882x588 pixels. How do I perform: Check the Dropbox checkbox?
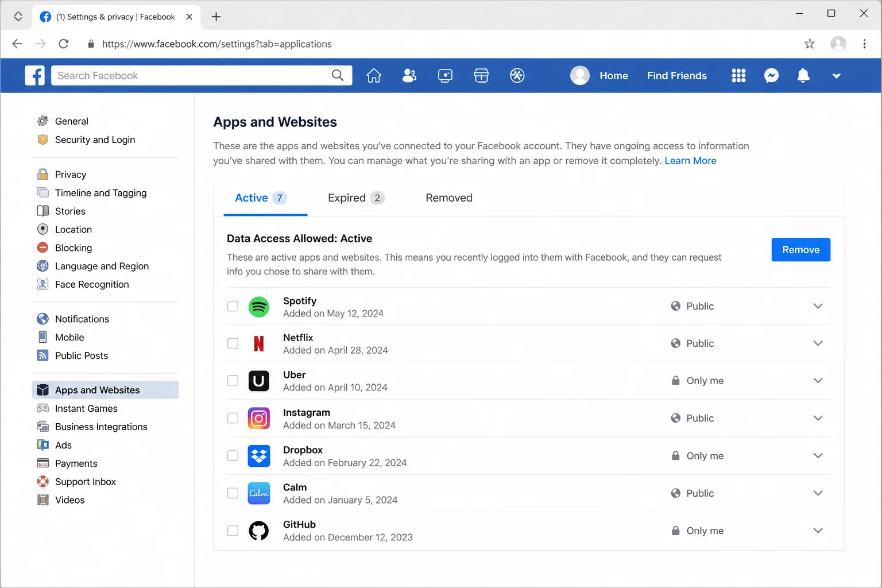233,456
